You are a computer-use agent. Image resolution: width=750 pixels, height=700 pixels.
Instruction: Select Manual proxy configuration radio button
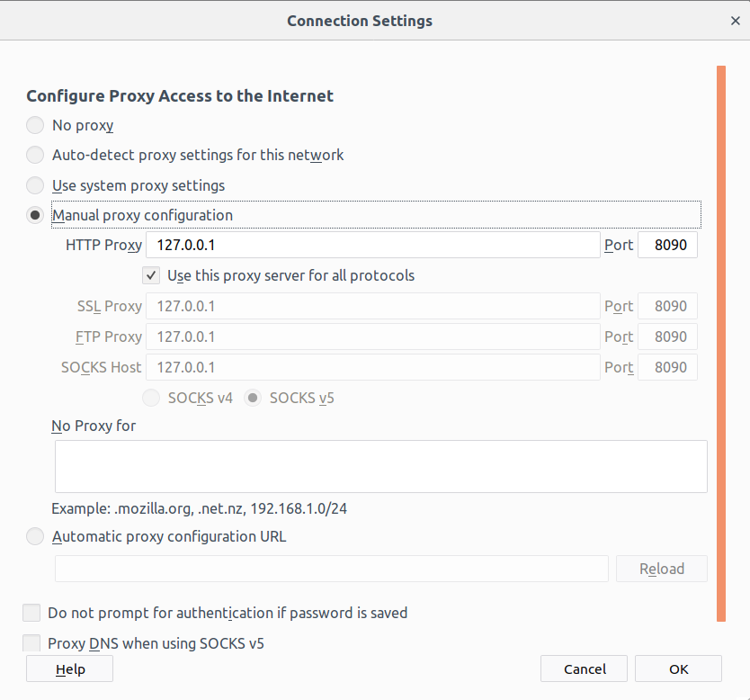pos(35,215)
